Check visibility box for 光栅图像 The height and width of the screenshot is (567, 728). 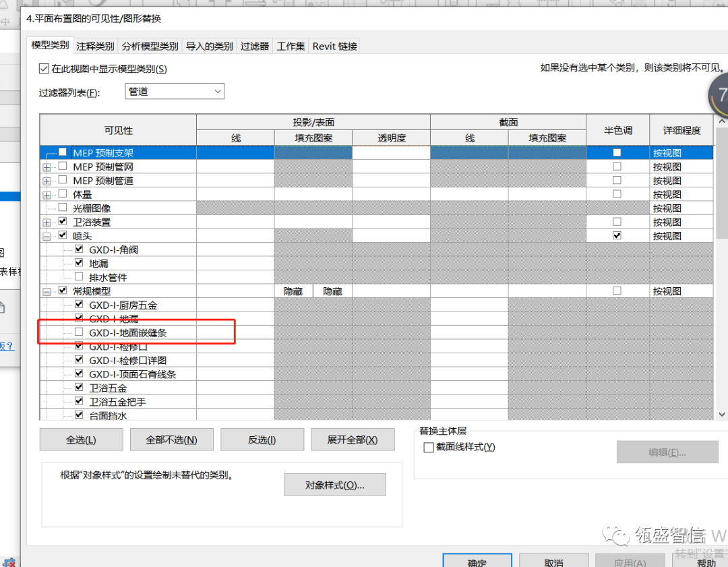tap(63, 208)
